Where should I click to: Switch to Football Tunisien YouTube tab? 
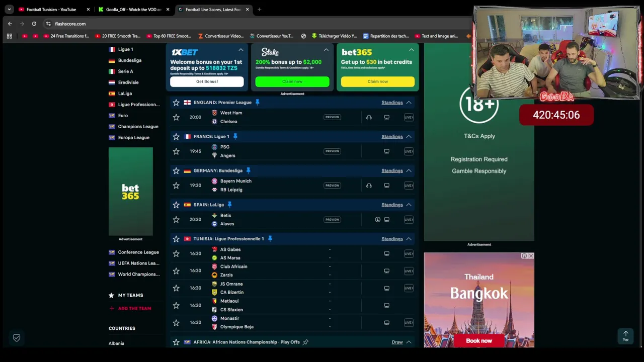[54, 9]
